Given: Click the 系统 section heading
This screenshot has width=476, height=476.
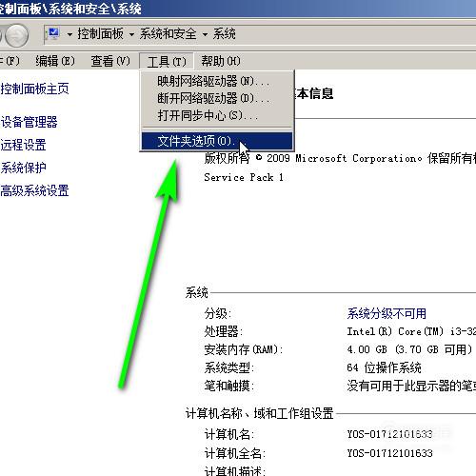Looking at the screenshot, I should point(197,292).
